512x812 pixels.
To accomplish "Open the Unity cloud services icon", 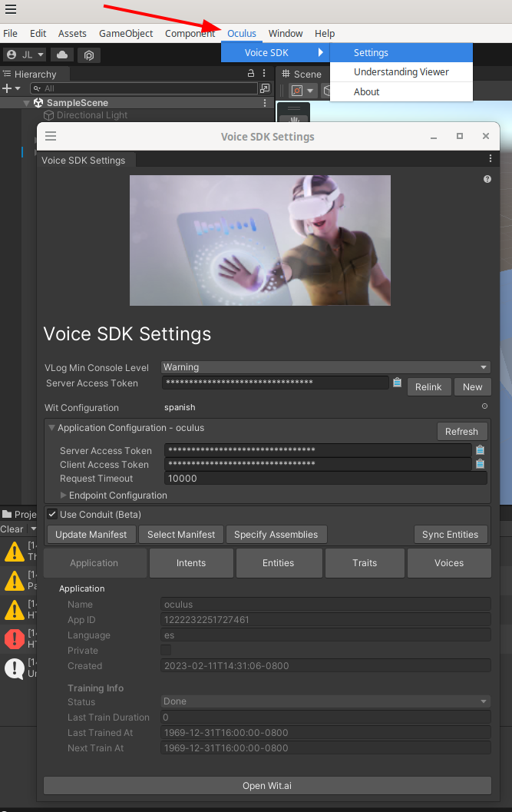I will [x=62, y=55].
